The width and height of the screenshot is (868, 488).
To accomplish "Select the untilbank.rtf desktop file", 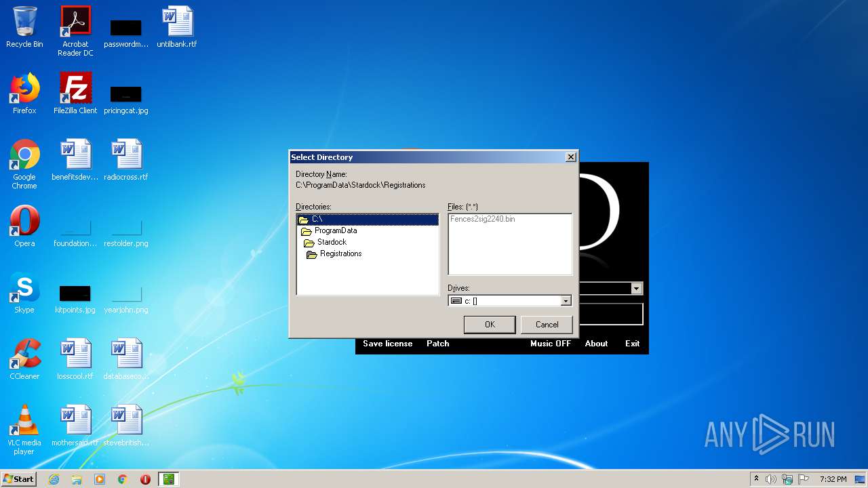I will pos(177,27).
